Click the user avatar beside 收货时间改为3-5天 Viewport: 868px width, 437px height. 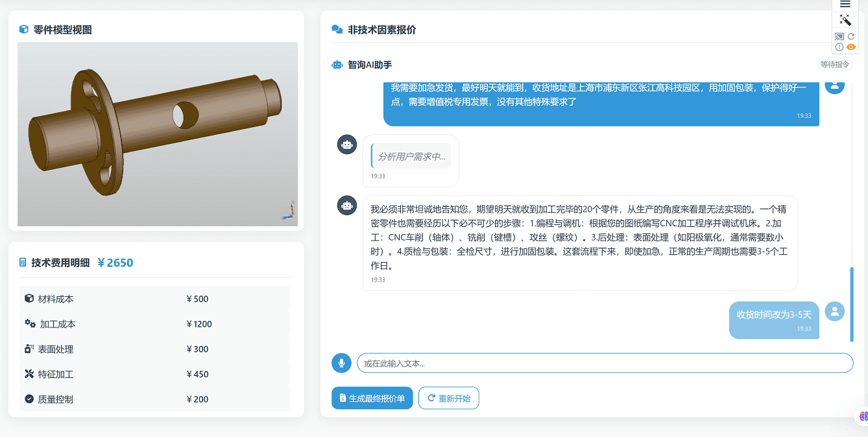point(834,311)
